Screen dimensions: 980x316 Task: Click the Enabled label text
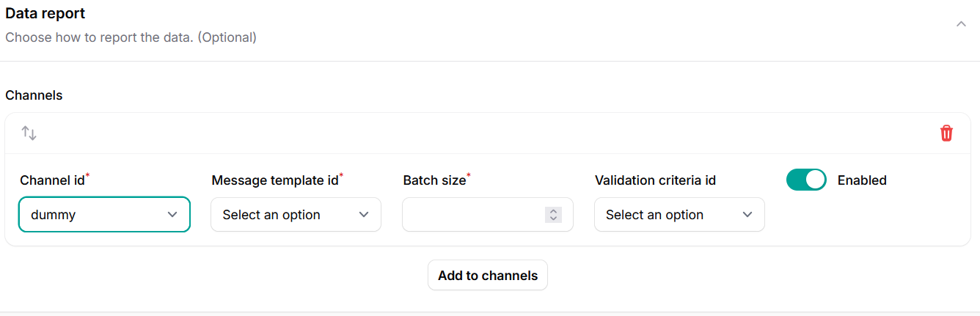[862, 180]
